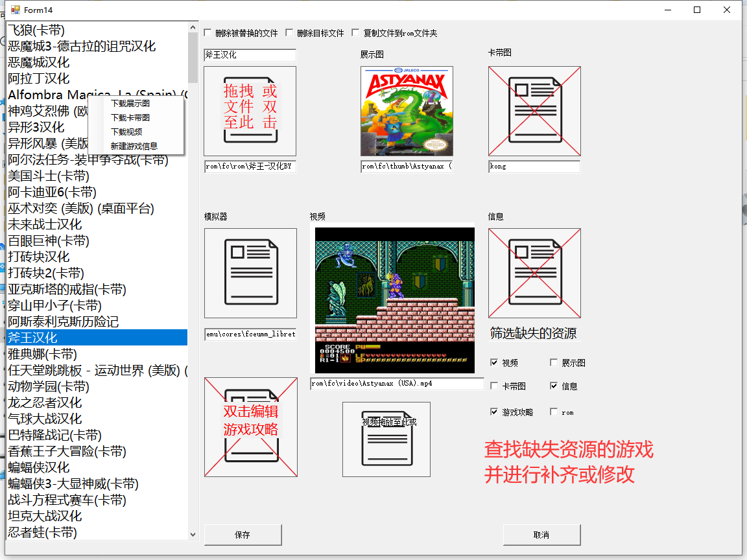Select 打砖块汉化 in the game list
Image resolution: width=747 pixels, height=560 pixels.
click(x=97, y=257)
